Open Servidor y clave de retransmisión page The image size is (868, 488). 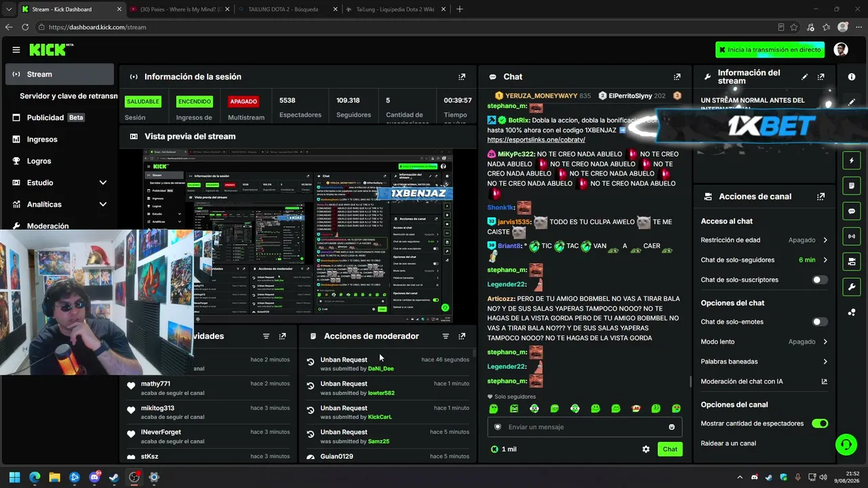(x=68, y=96)
